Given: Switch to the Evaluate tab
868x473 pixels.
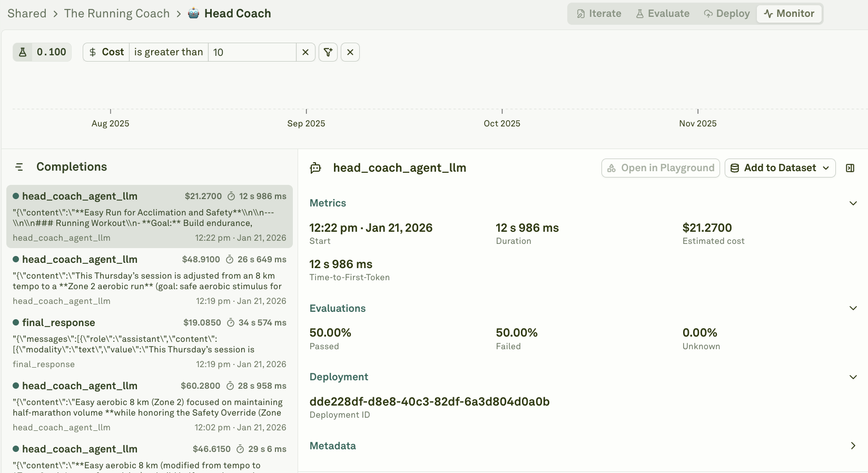Looking at the screenshot, I should [662, 14].
